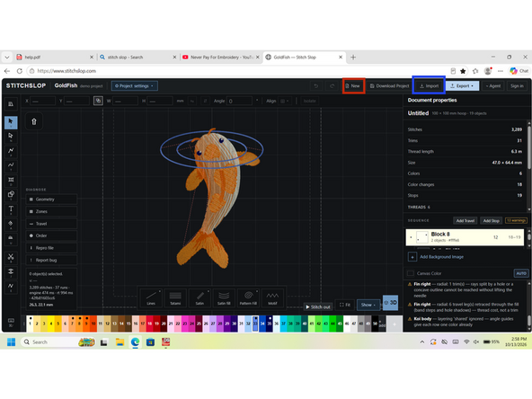Click the Repro file button
The height and width of the screenshot is (399, 532).
(51, 248)
